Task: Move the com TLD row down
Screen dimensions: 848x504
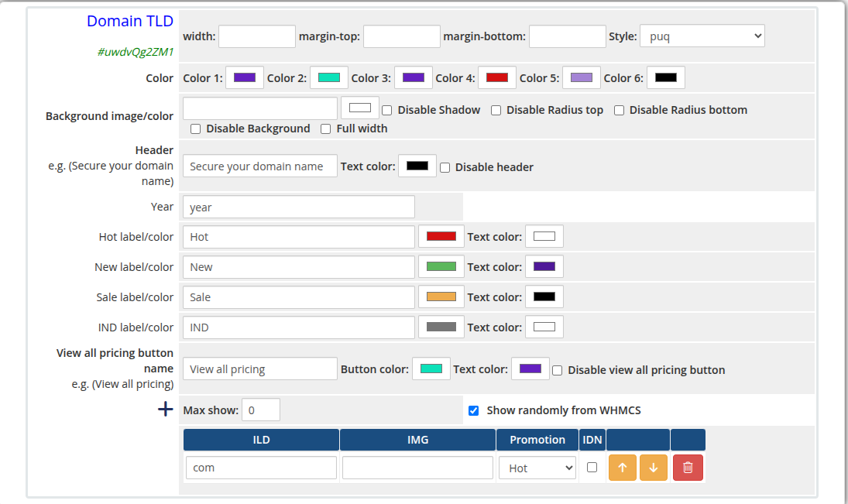Action: point(653,468)
